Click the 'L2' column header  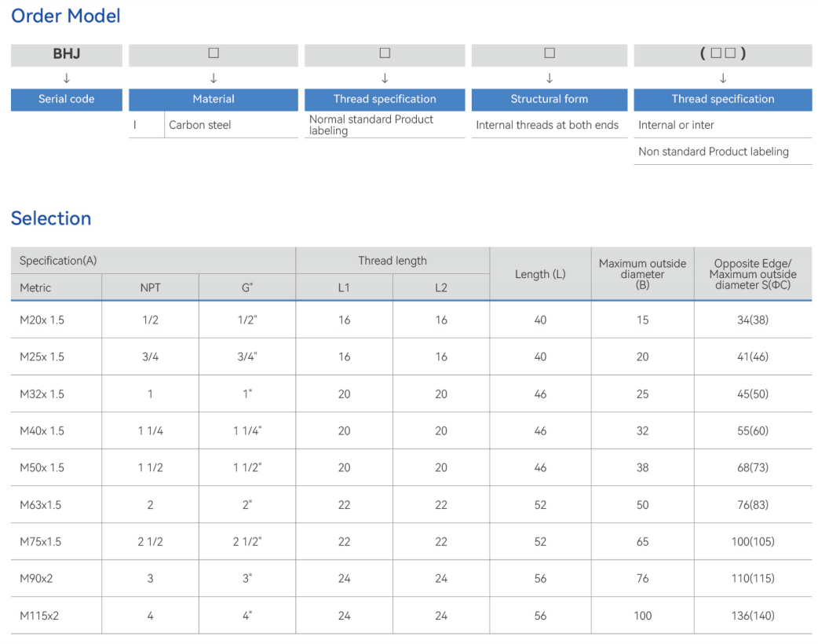(441, 287)
